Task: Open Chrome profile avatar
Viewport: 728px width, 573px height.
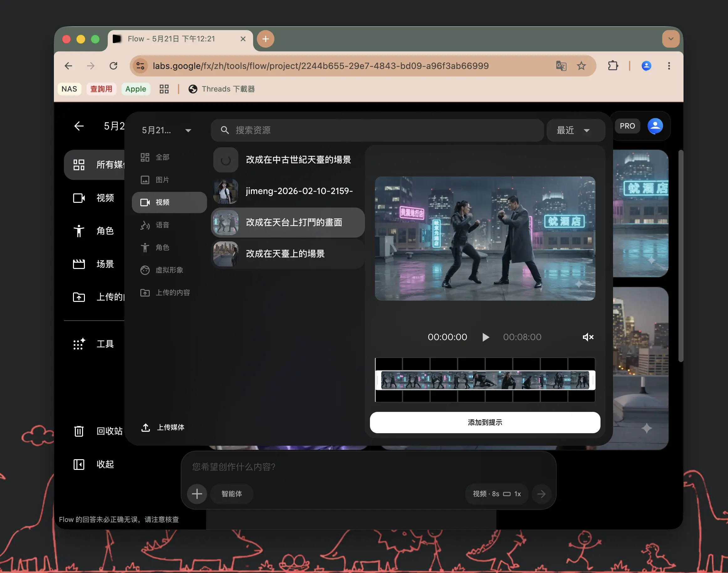Action: (646, 66)
